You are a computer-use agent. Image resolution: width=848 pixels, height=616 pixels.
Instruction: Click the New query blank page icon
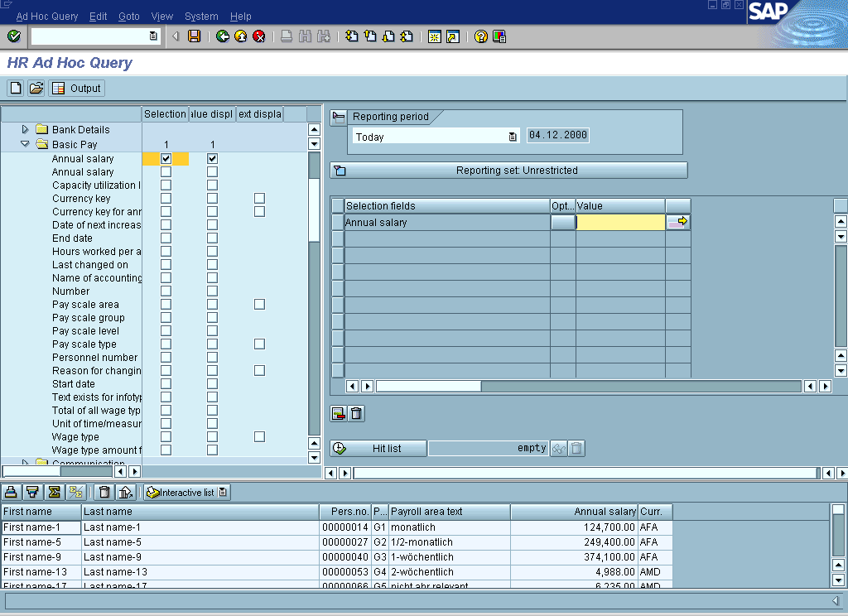point(16,88)
